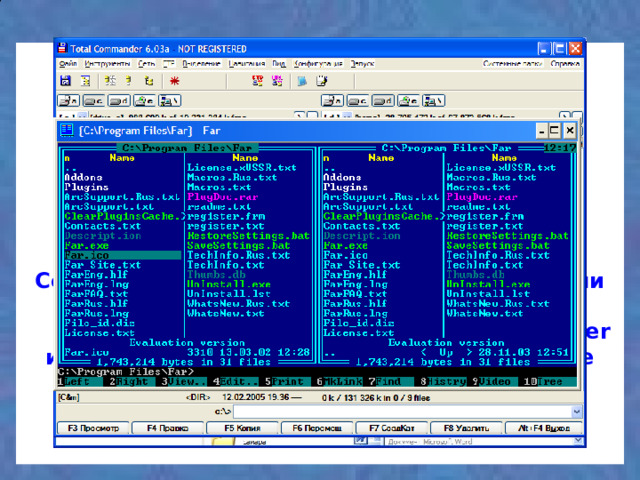Select FarFAQ.txt in the left Far panel
The width and height of the screenshot is (640, 480).
[x=96, y=294]
